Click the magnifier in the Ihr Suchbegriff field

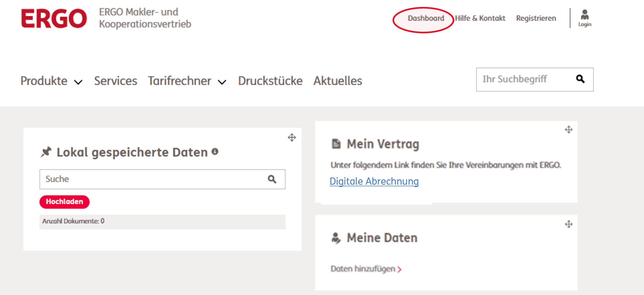[580, 79]
